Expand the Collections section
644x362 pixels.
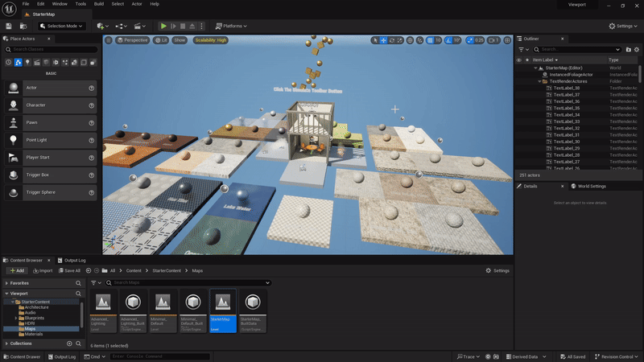6,343
